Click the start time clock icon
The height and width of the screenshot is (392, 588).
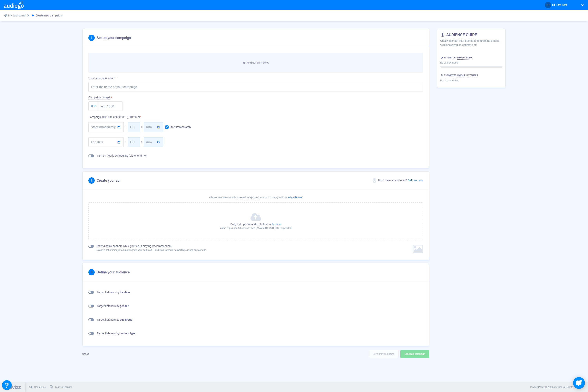[x=158, y=127]
